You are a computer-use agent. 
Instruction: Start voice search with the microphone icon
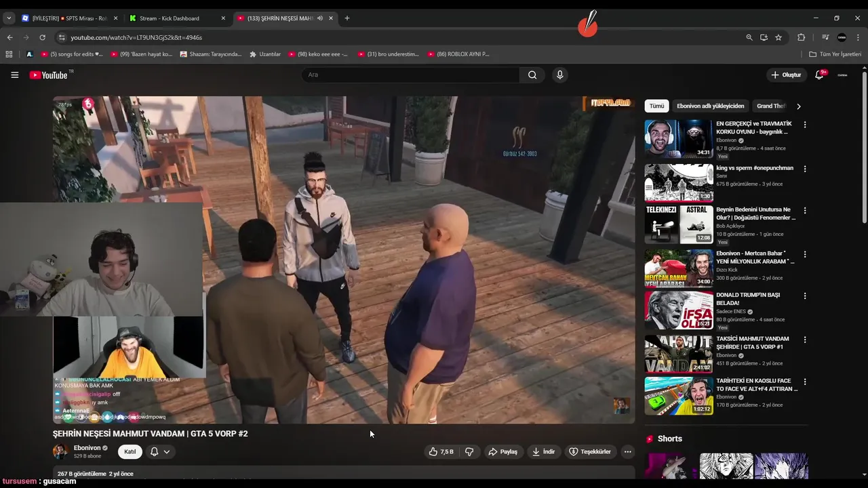pos(559,75)
